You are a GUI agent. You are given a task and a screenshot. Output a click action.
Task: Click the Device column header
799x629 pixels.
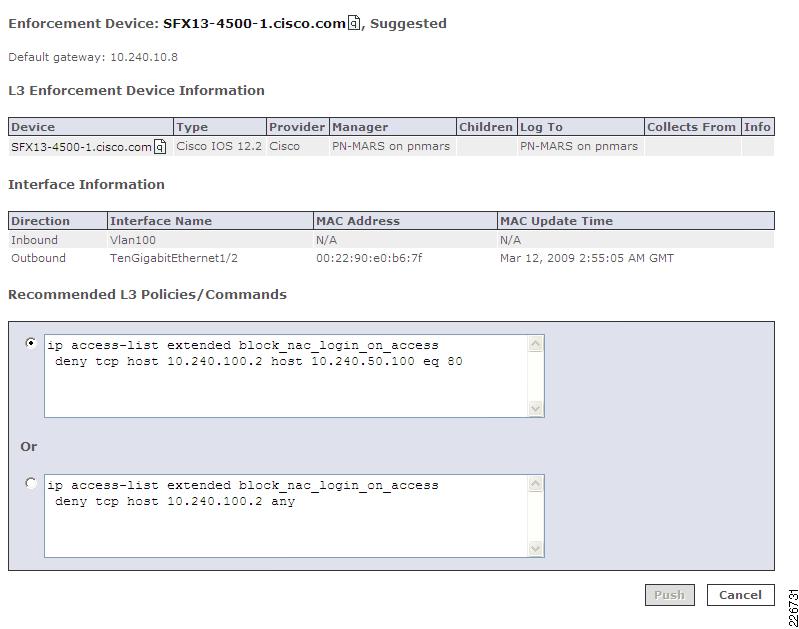click(x=91, y=126)
